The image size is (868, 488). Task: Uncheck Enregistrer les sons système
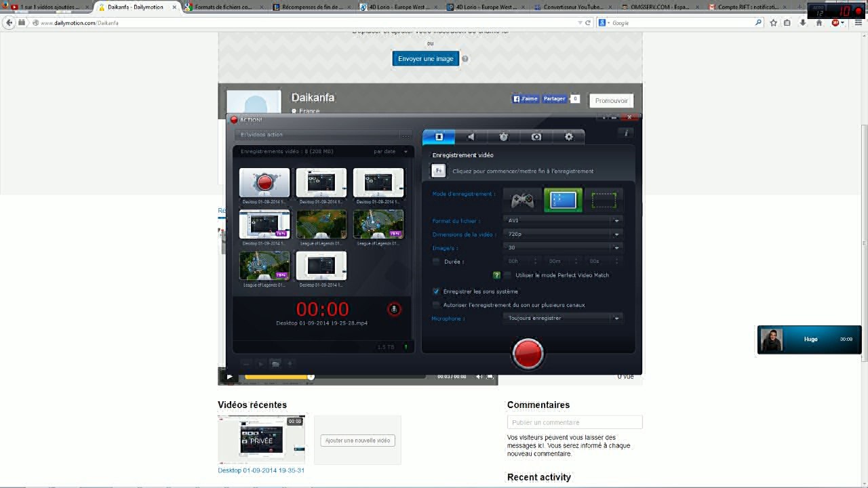pyautogui.click(x=436, y=291)
